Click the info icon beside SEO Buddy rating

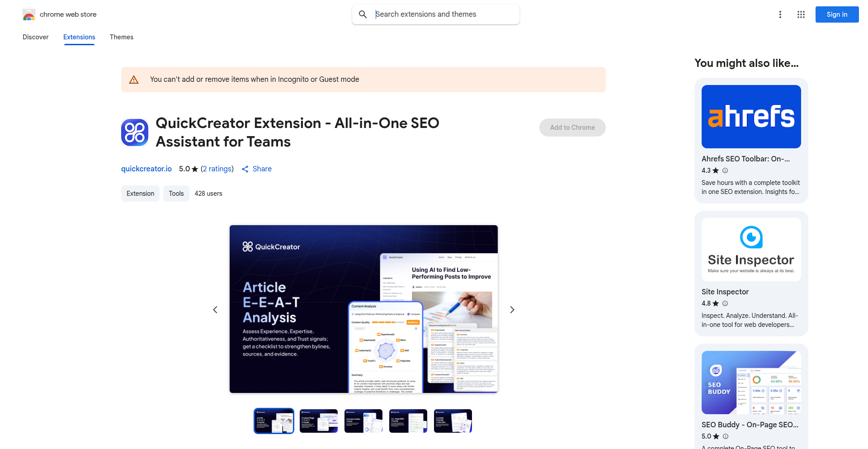(x=726, y=436)
